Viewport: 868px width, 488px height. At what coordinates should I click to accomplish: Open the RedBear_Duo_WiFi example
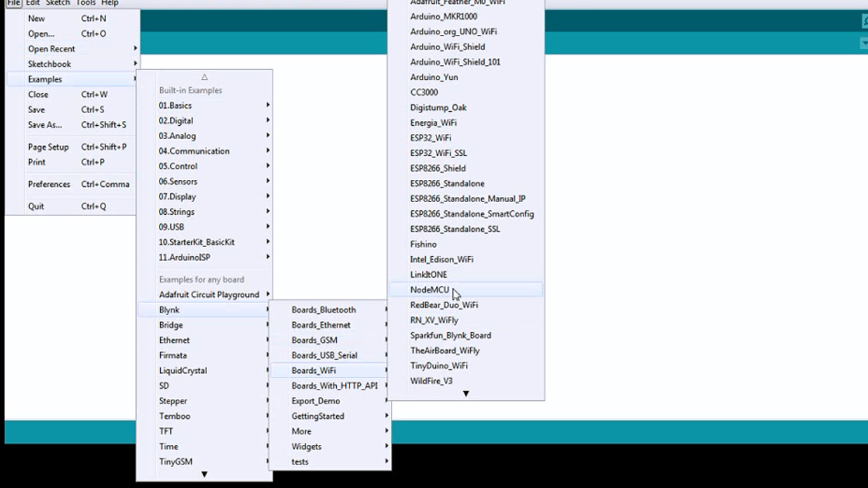[466, 305]
